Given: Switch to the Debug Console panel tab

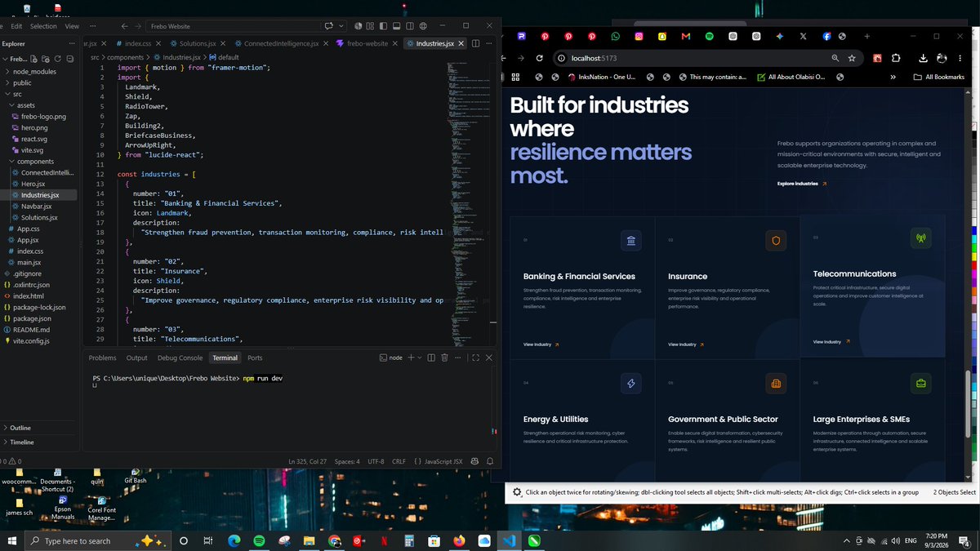Looking at the screenshot, I should tap(180, 358).
